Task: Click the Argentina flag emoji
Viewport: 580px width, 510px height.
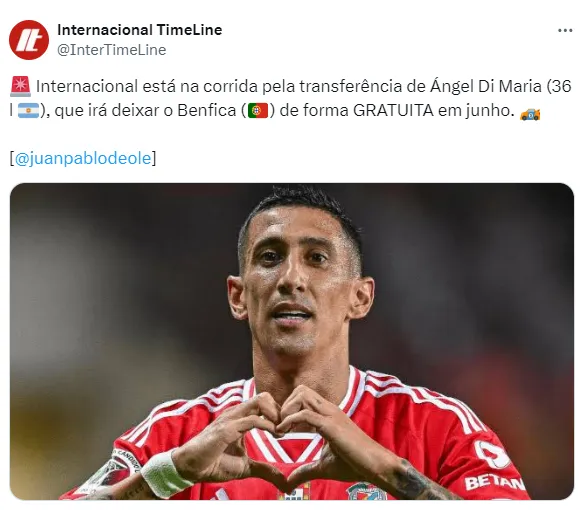Action: pos(28,111)
